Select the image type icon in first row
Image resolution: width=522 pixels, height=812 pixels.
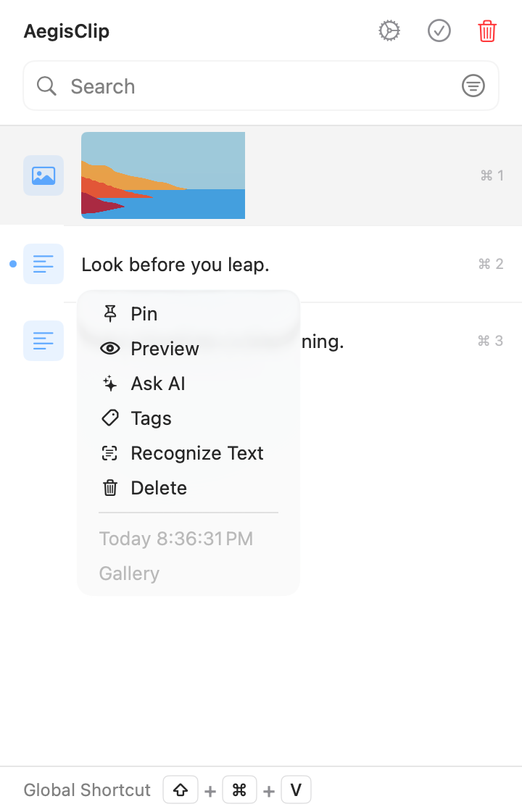click(43, 175)
